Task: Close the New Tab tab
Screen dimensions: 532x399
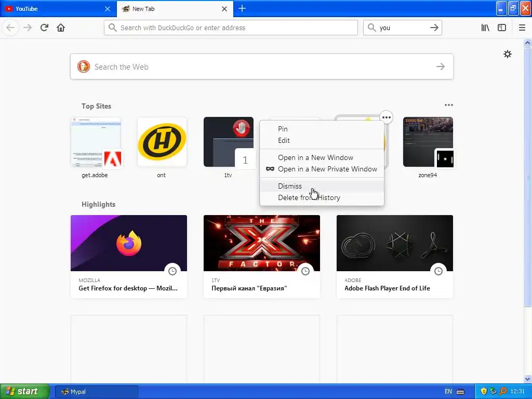Action: pyautogui.click(x=224, y=9)
